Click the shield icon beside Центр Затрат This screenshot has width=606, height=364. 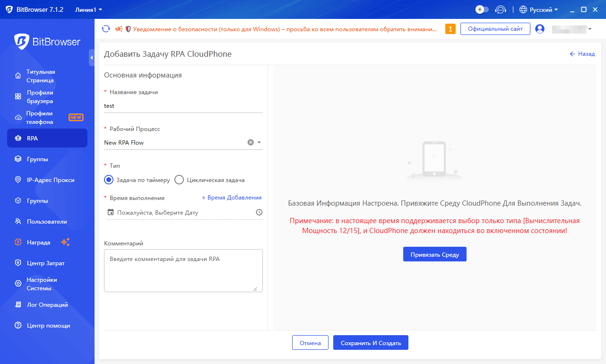(x=18, y=263)
